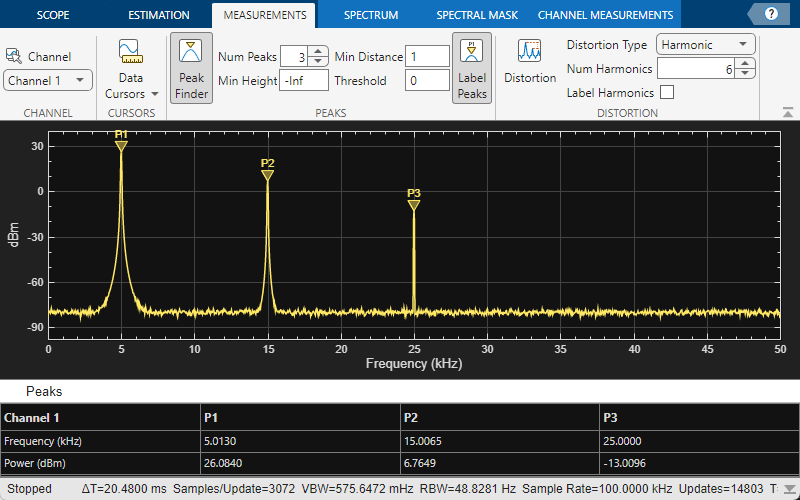This screenshot has width=800, height=500.
Task: Click the P1 peak marker triangle
Action: coord(121,146)
